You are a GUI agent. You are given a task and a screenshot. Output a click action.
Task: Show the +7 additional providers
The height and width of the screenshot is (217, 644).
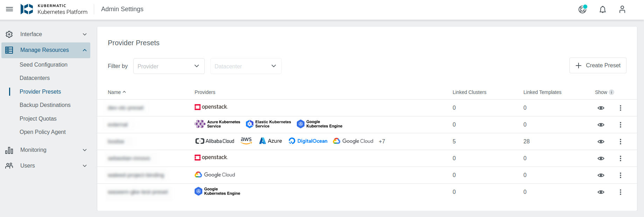(382, 142)
